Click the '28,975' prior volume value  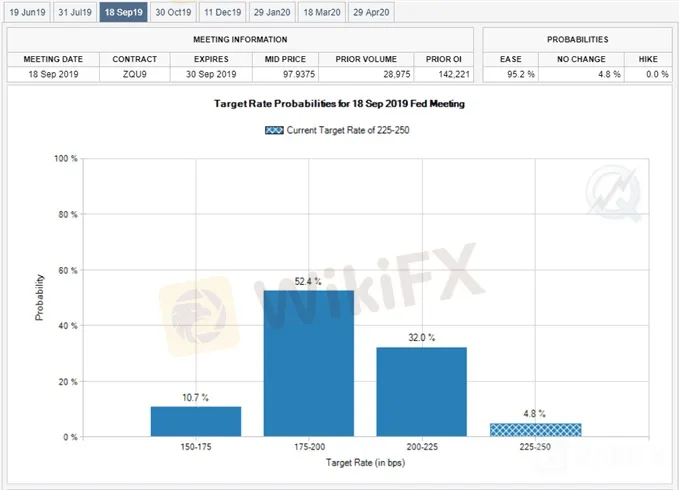[397, 74]
